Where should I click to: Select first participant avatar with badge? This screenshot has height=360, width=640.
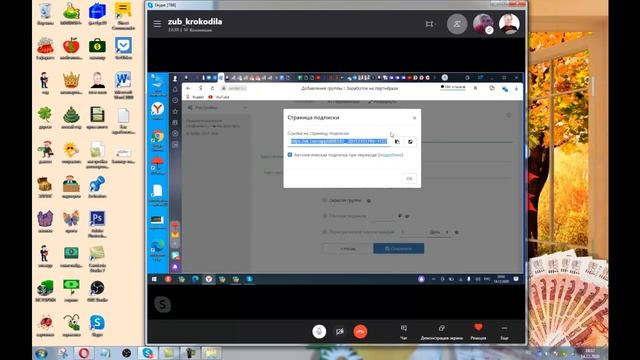(483, 24)
